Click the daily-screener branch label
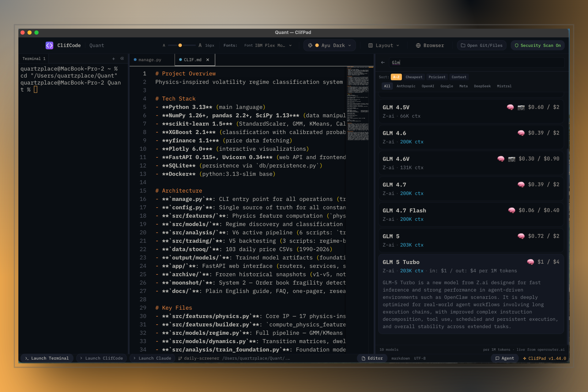This screenshot has height=392, width=588. pos(202,358)
